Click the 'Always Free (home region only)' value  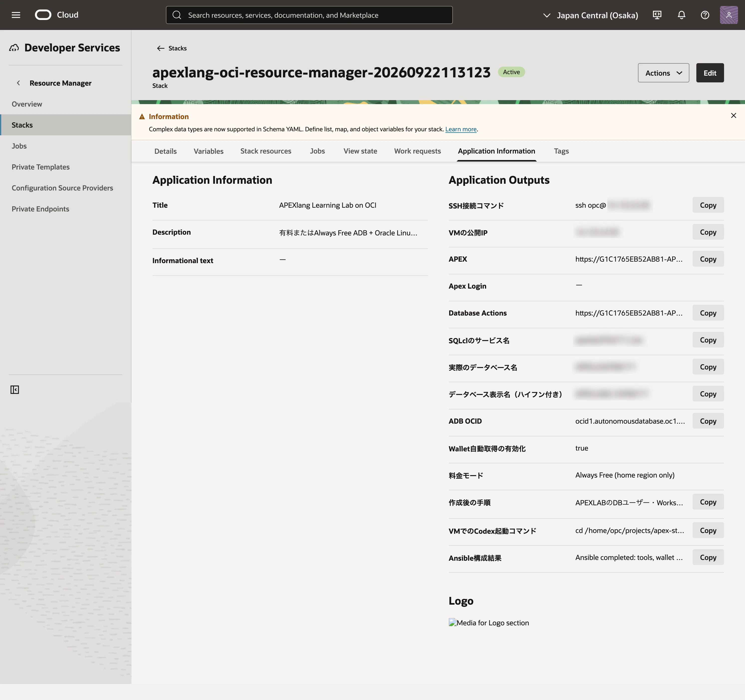click(625, 475)
